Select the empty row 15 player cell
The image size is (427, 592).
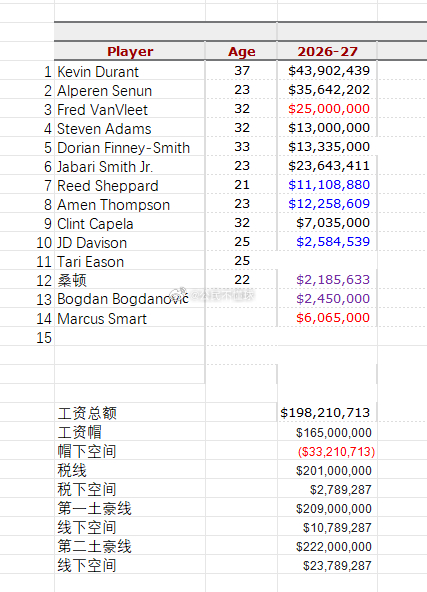click(x=130, y=338)
